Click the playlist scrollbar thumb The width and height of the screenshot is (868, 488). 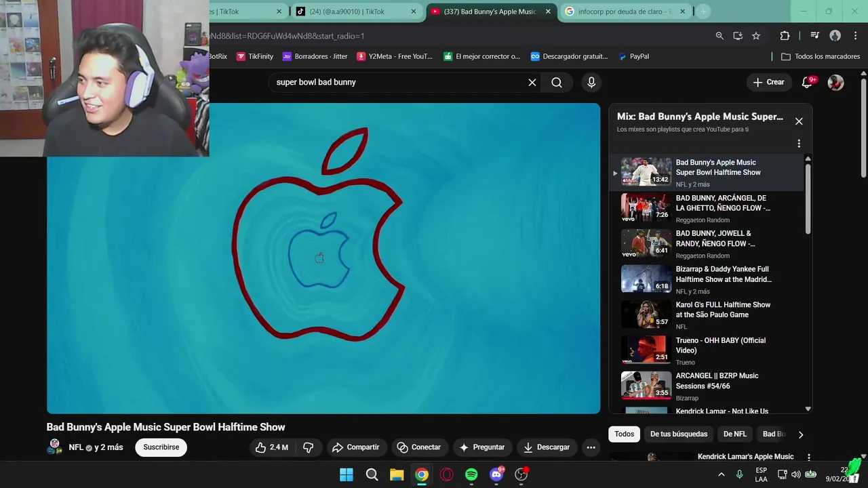(808, 198)
